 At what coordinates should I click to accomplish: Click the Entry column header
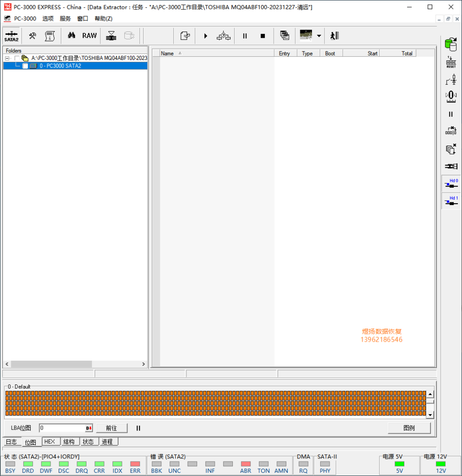point(285,53)
